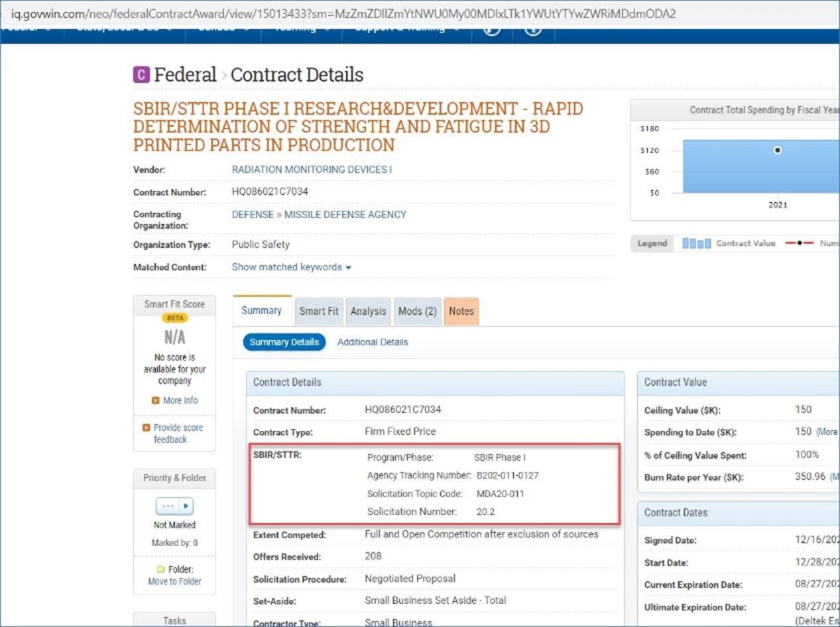The image size is (840, 627).
Task: Click the purple C contract icon
Action: pos(141,75)
